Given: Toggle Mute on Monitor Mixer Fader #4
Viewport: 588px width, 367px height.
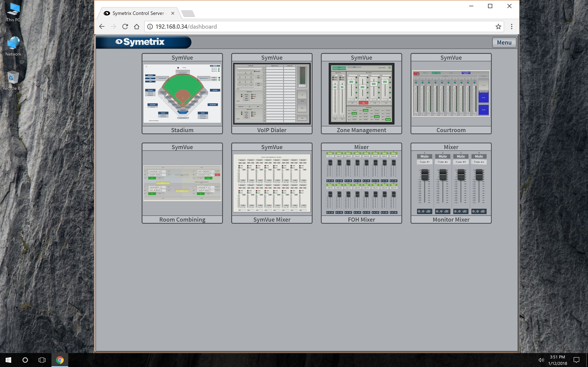Looking at the screenshot, I should coord(479,156).
